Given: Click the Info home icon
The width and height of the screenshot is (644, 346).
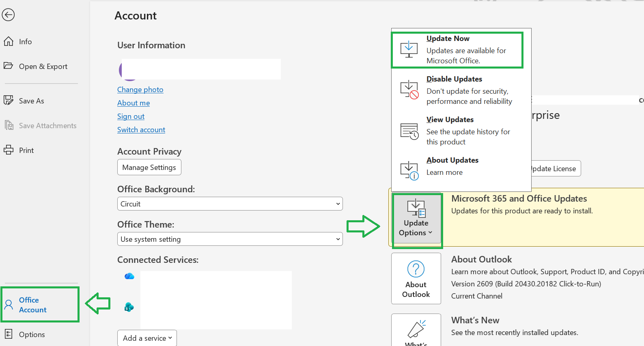Looking at the screenshot, I should click(x=9, y=41).
